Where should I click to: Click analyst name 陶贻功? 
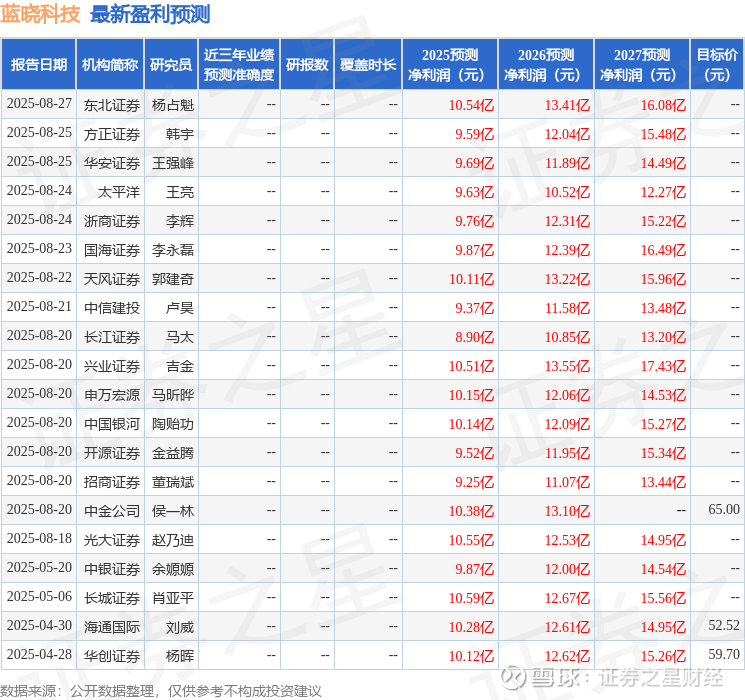(173, 424)
